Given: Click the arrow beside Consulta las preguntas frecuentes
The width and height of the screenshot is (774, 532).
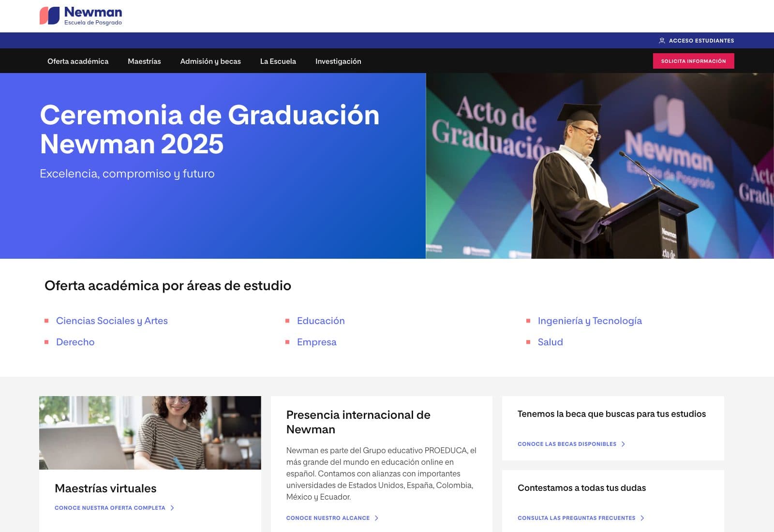Looking at the screenshot, I should 642,518.
